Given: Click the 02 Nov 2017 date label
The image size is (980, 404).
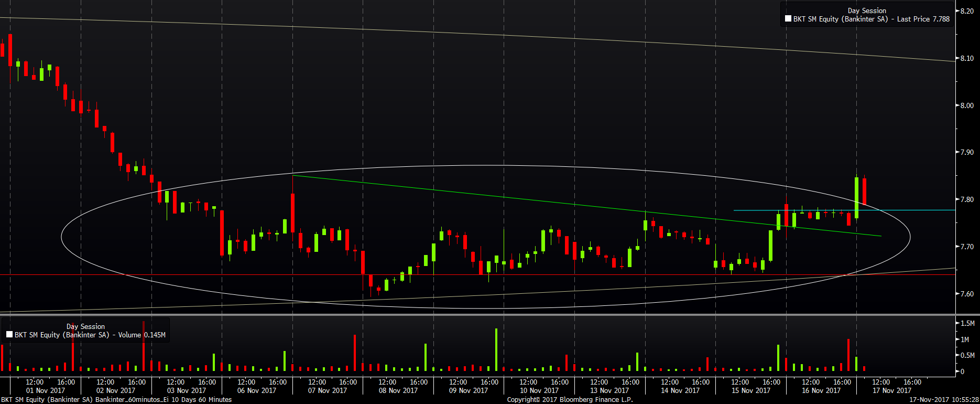Looking at the screenshot, I should pyautogui.click(x=116, y=390).
